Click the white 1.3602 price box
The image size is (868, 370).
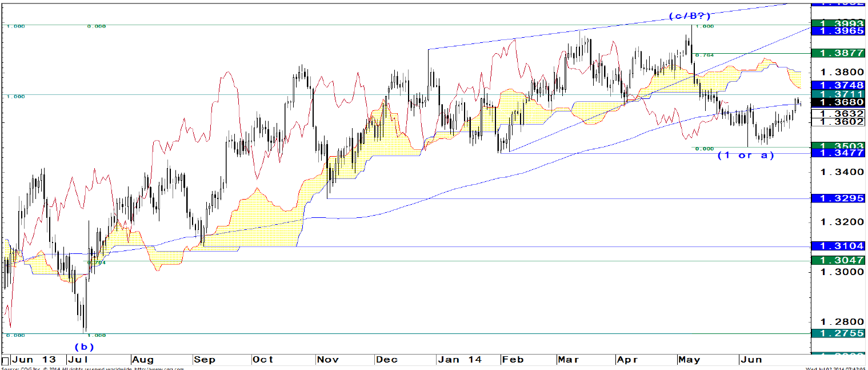pos(838,121)
